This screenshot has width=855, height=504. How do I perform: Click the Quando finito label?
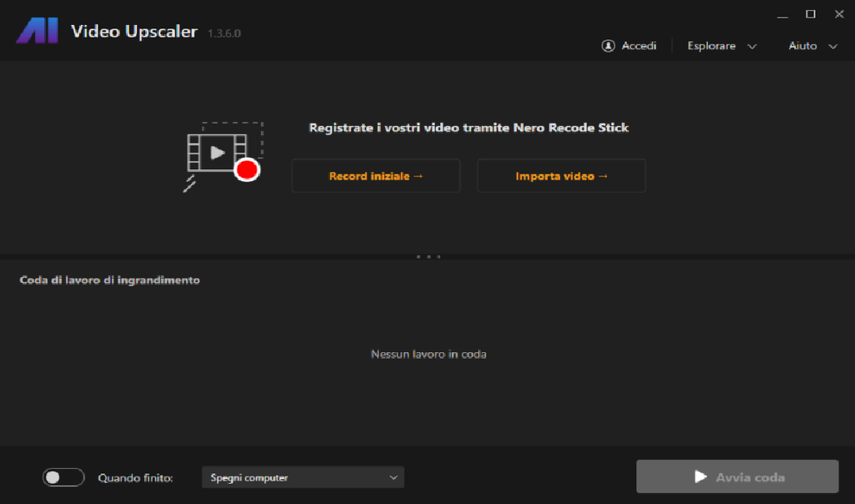point(135,478)
